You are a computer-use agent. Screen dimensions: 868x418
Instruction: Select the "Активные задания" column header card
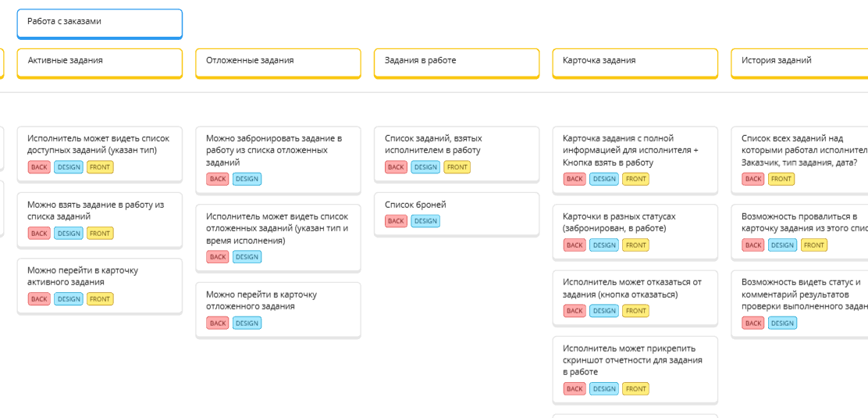coord(99,62)
